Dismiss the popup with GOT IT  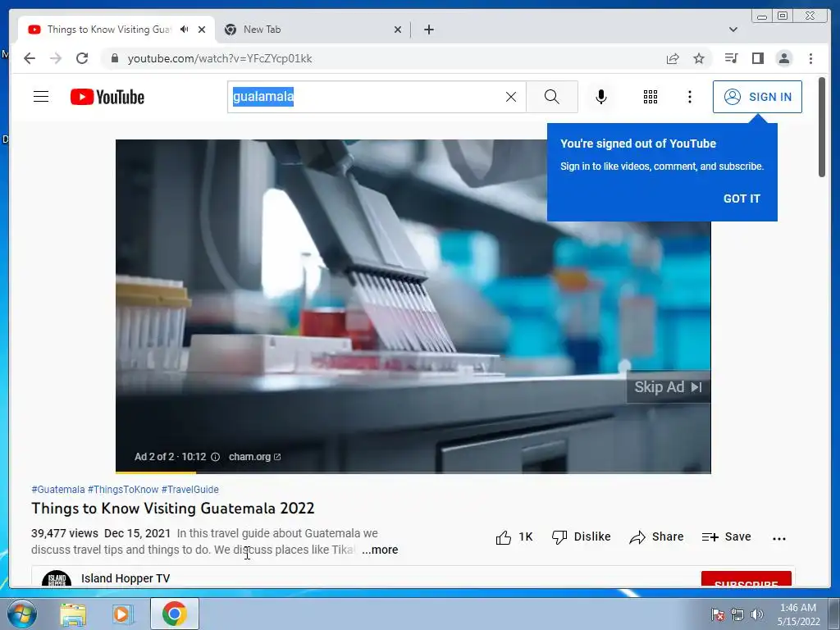point(742,199)
